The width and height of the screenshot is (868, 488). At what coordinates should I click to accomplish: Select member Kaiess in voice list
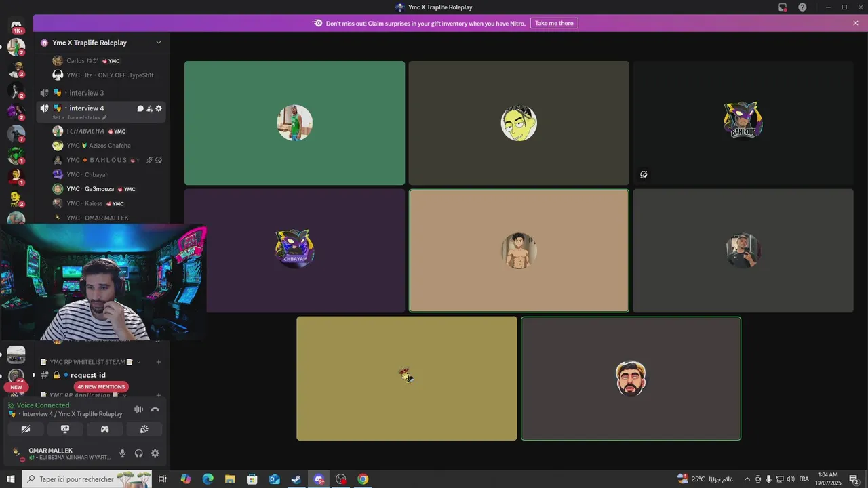[x=100, y=203]
